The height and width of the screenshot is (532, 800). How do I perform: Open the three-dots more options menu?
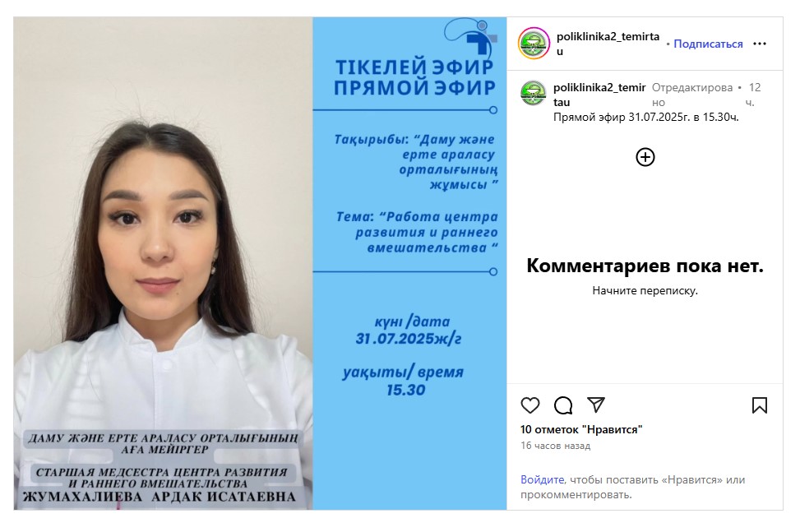click(760, 44)
